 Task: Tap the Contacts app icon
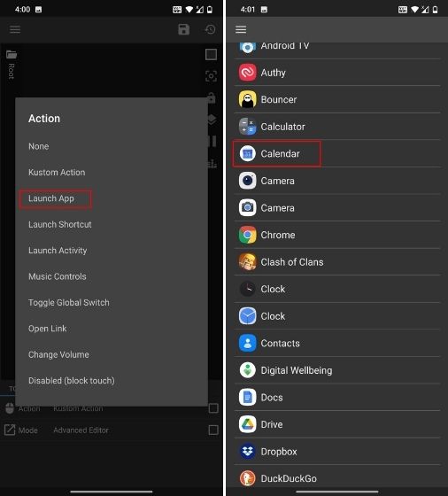coord(247,344)
